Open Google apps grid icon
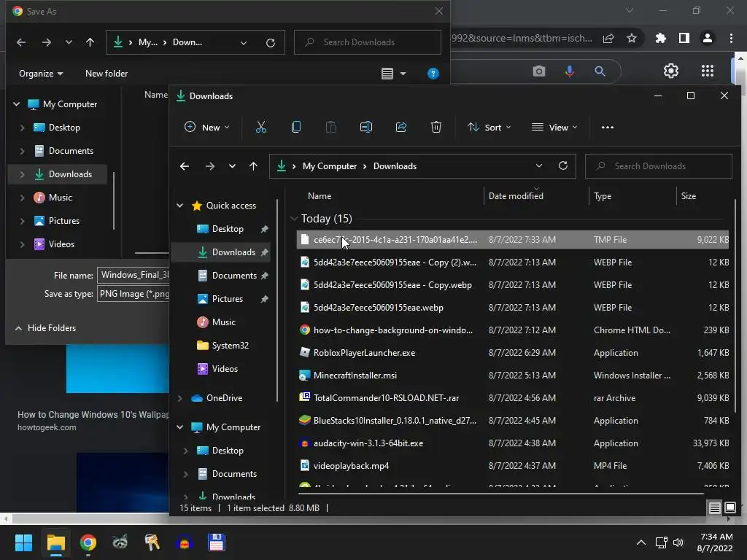The height and width of the screenshot is (560, 747). point(708,71)
